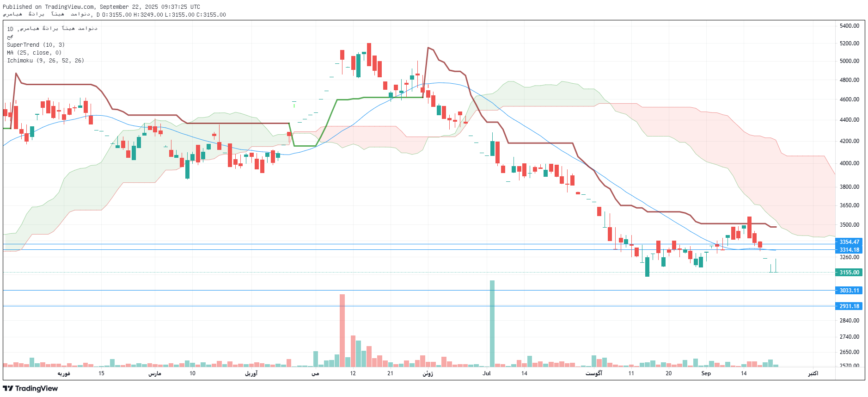868x397 pixels.
Task: Select the 2931.18 support level label
Action: click(x=849, y=306)
